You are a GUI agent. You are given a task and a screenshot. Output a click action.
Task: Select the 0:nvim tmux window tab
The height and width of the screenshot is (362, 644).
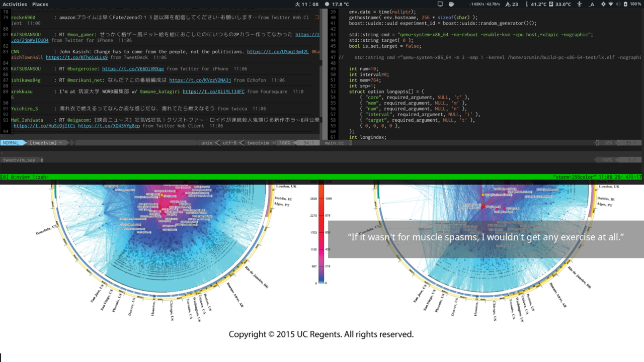(20, 177)
